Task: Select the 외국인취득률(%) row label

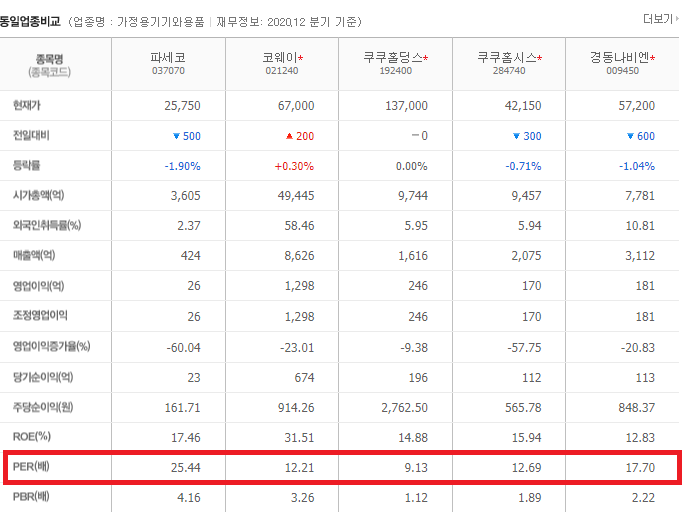Action: tap(47, 225)
